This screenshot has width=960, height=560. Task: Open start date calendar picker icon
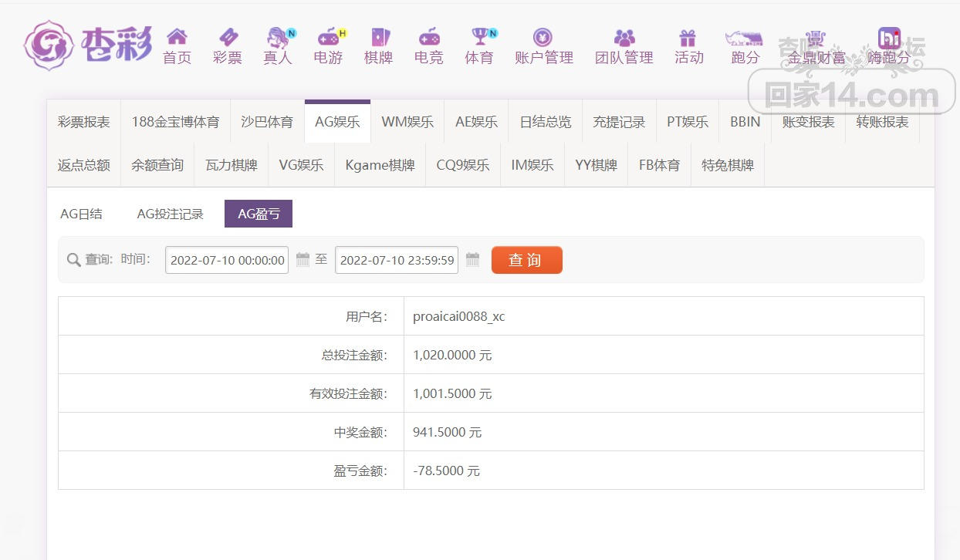pos(303,260)
